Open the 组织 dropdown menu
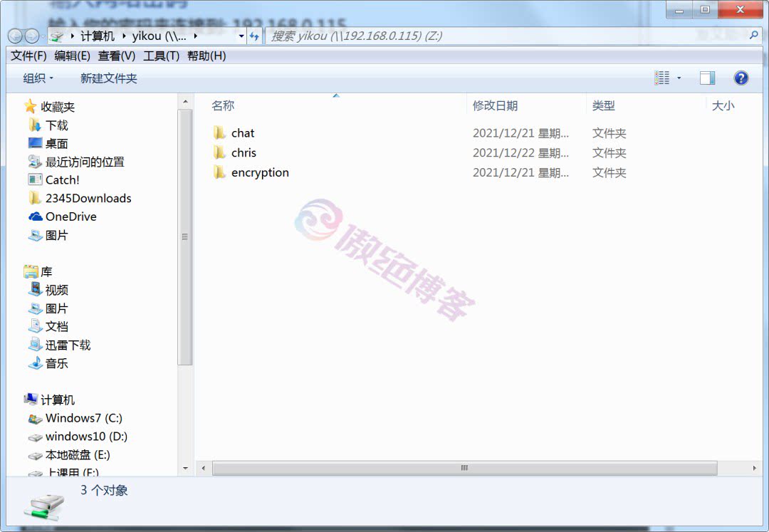The image size is (769, 532). tap(38, 78)
